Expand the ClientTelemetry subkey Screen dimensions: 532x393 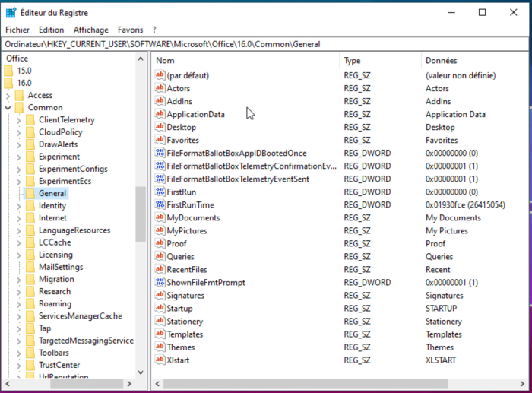point(19,120)
